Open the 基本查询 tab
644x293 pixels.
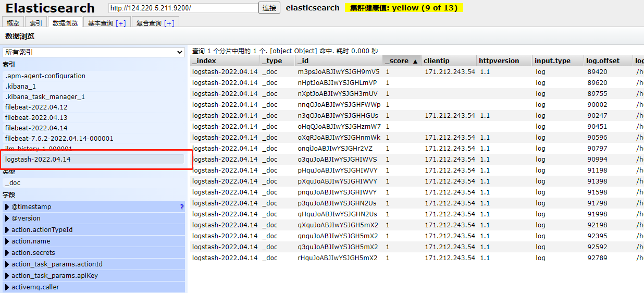click(101, 23)
